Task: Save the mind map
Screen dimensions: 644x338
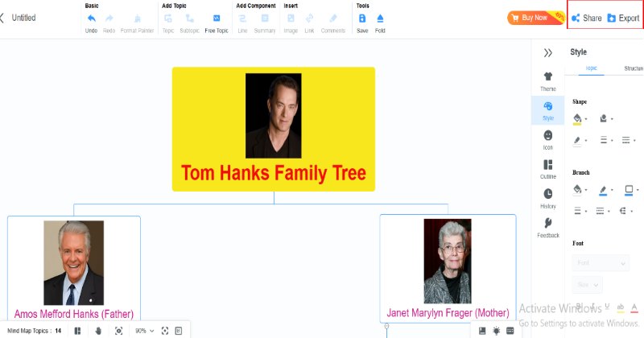Action: tap(362, 19)
